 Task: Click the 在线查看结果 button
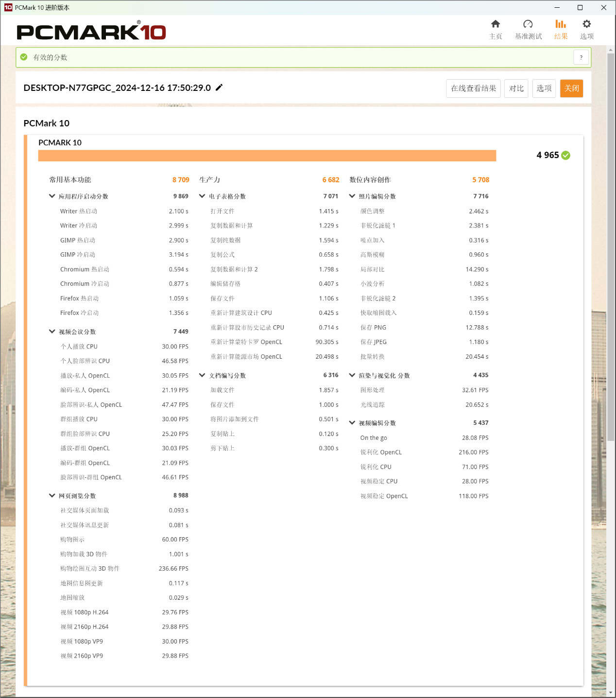pyautogui.click(x=473, y=88)
